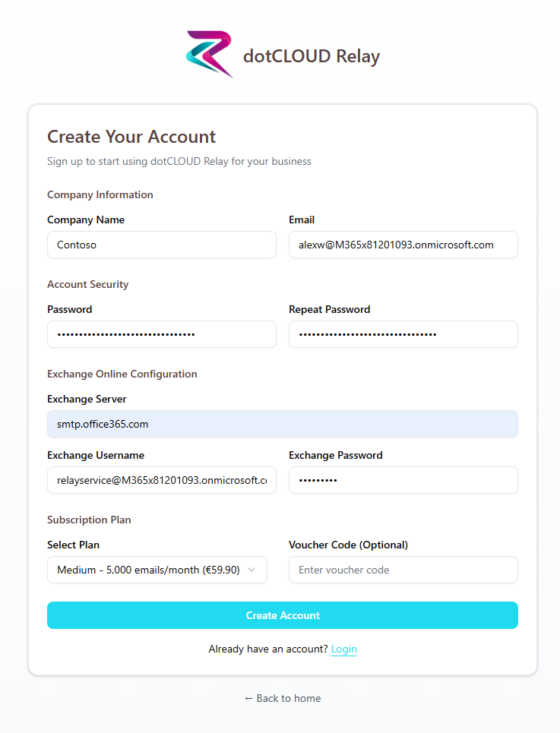Viewport: 560px width, 733px height.
Task: Click the Exchange Server field
Action: click(282, 424)
